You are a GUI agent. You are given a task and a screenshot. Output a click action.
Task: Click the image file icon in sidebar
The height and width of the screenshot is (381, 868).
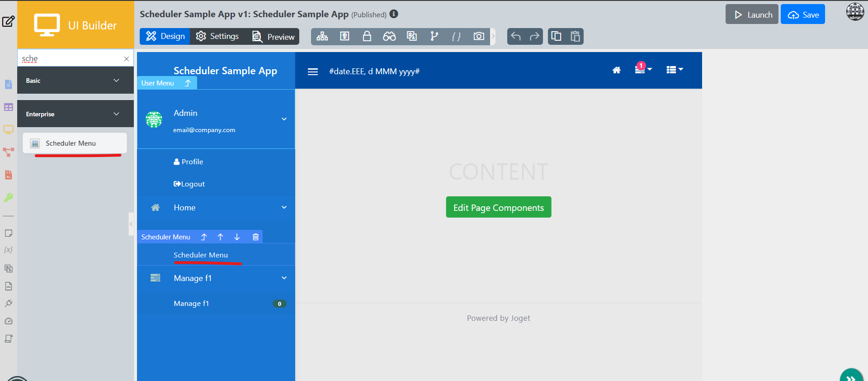coord(9,286)
